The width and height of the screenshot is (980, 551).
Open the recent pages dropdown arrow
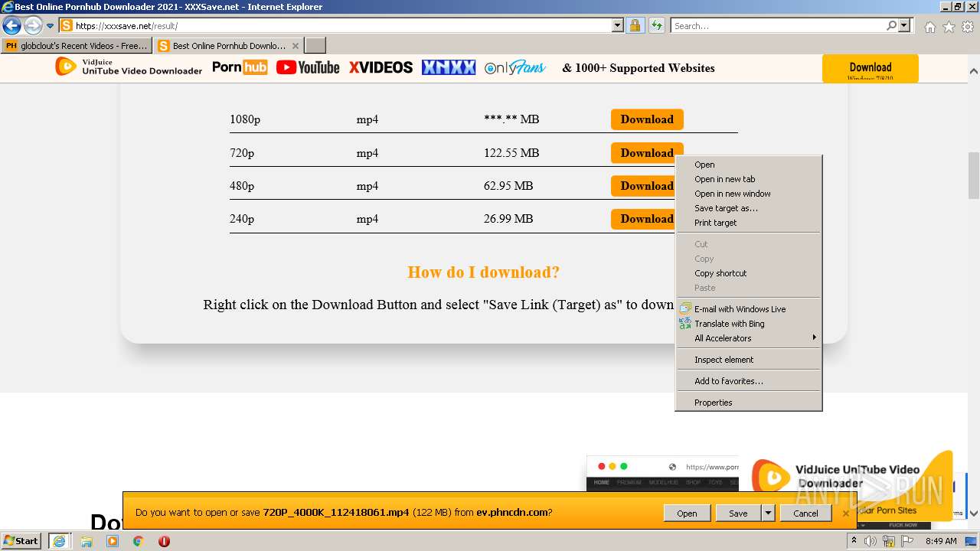51,26
